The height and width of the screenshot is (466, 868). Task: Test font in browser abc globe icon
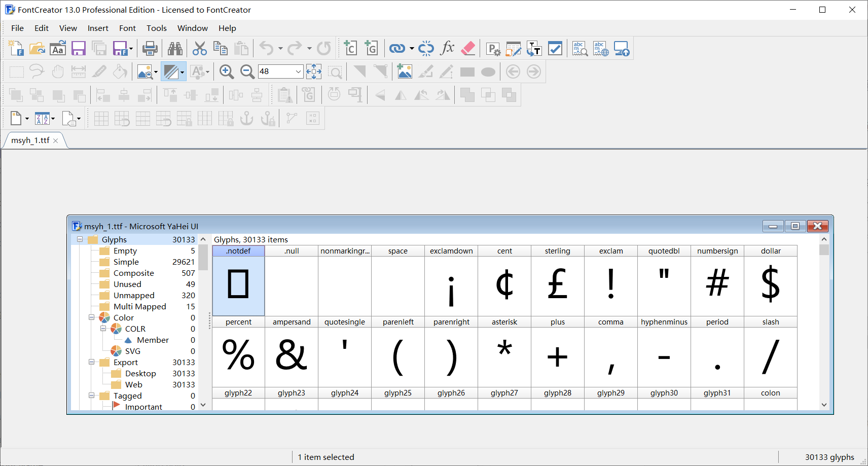click(x=601, y=49)
